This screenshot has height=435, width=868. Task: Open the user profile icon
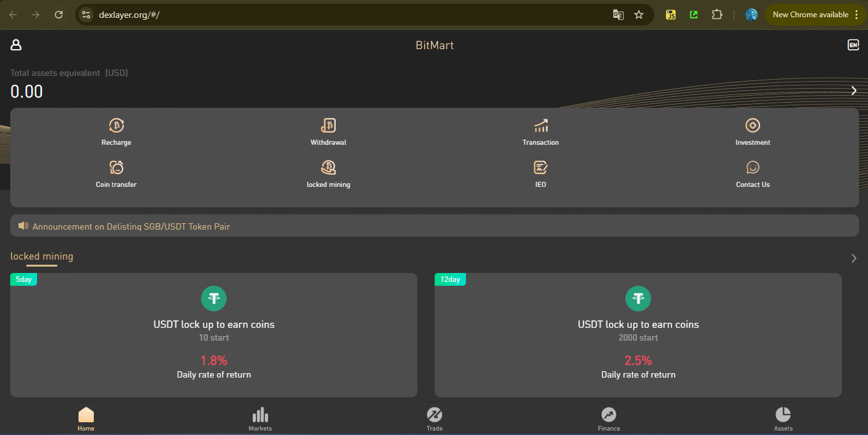(x=16, y=45)
